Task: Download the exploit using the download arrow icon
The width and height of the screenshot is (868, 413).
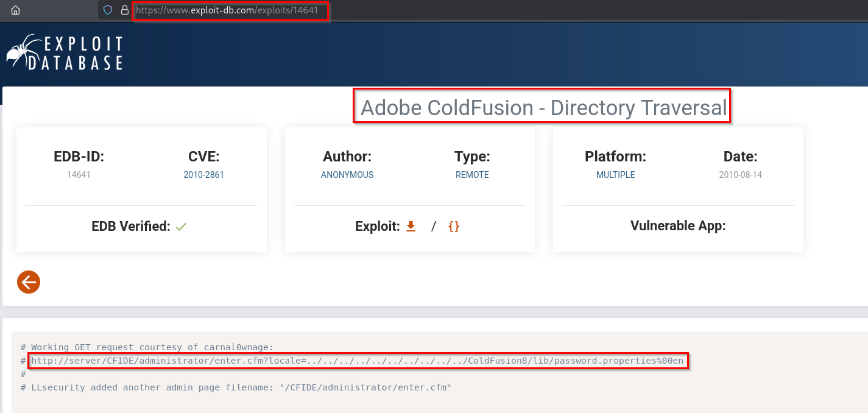Action: point(411,225)
